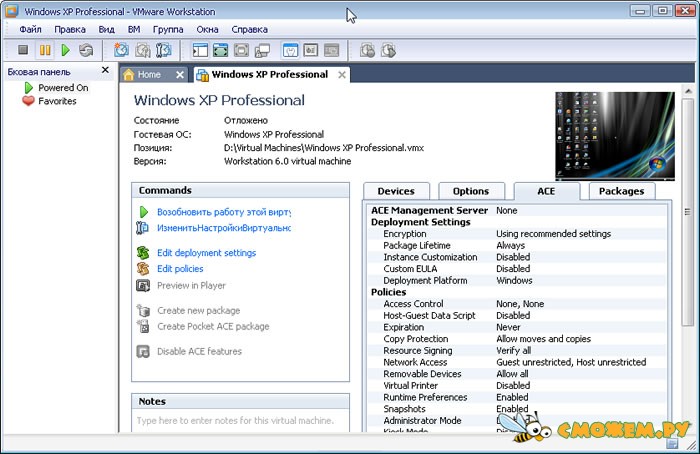Open the ВМ menu
Screen dimensions: 700x454
tap(134, 29)
